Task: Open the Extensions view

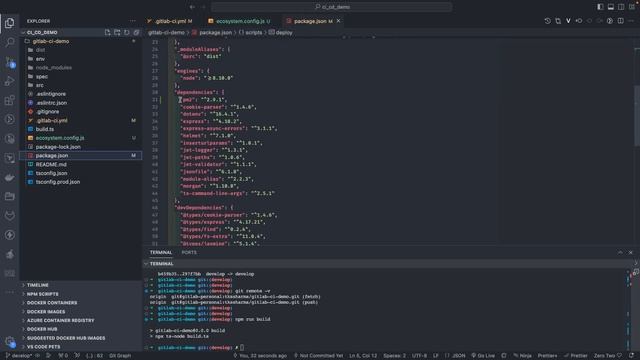Action: pos(9,100)
